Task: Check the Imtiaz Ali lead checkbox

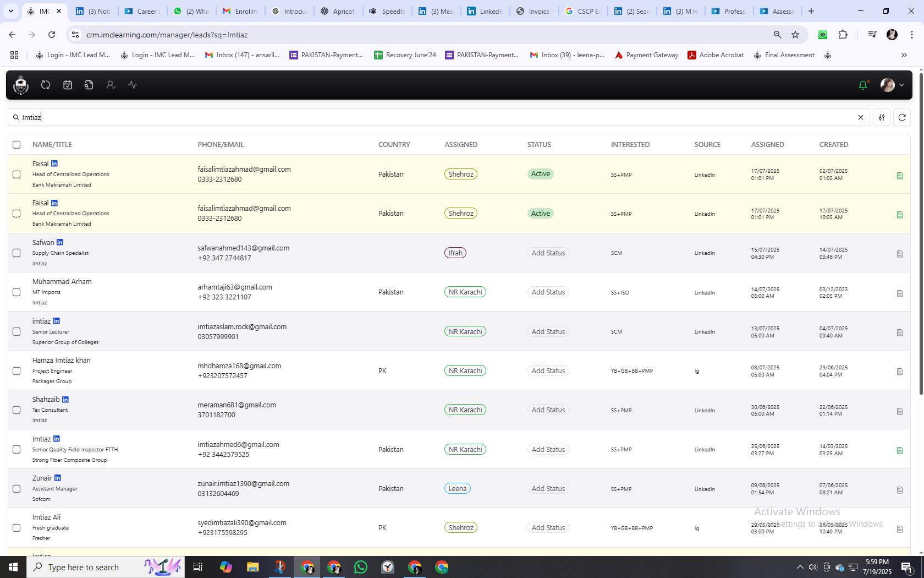Action: 16,528
